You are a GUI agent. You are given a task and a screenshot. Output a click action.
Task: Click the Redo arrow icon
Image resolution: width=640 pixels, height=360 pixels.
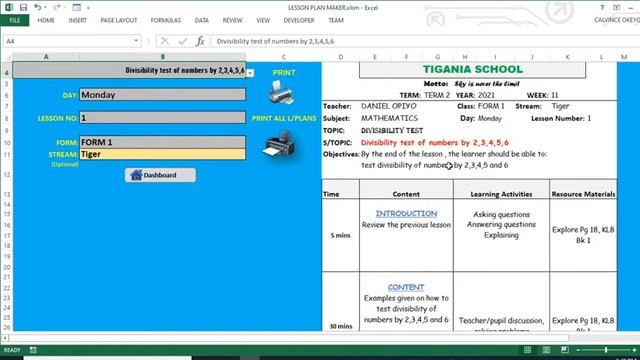[57, 7]
